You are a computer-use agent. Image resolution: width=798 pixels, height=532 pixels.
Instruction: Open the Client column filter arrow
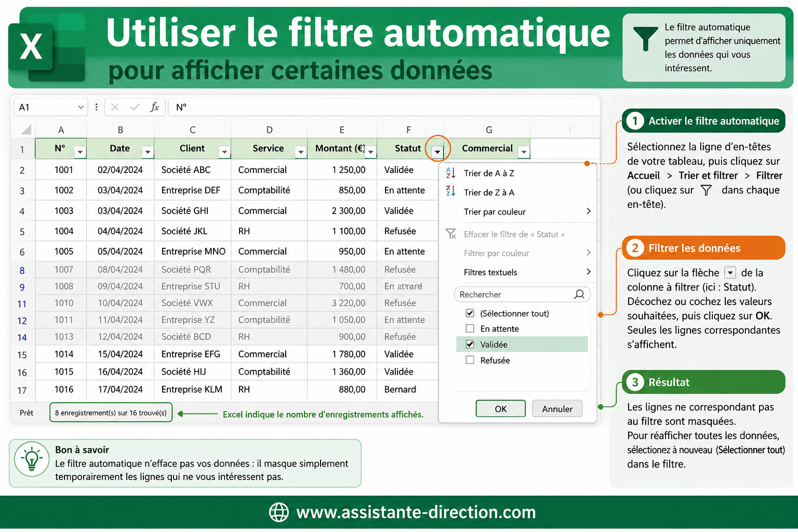(x=224, y=152)
